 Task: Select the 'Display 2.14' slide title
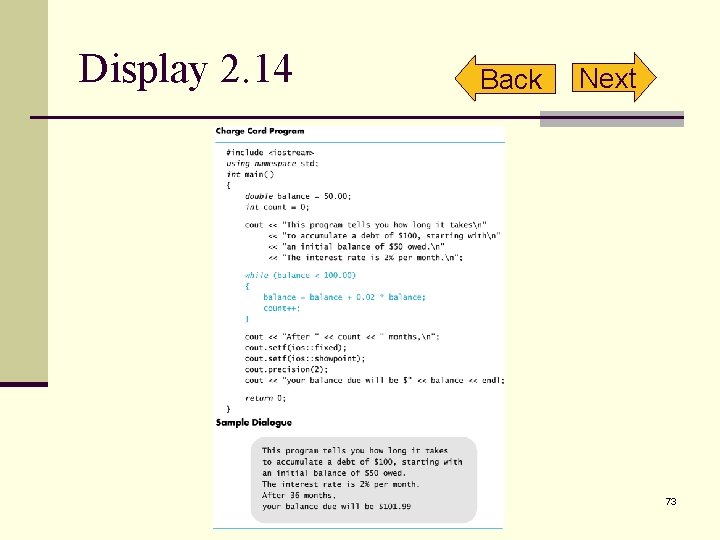point(185,69)
